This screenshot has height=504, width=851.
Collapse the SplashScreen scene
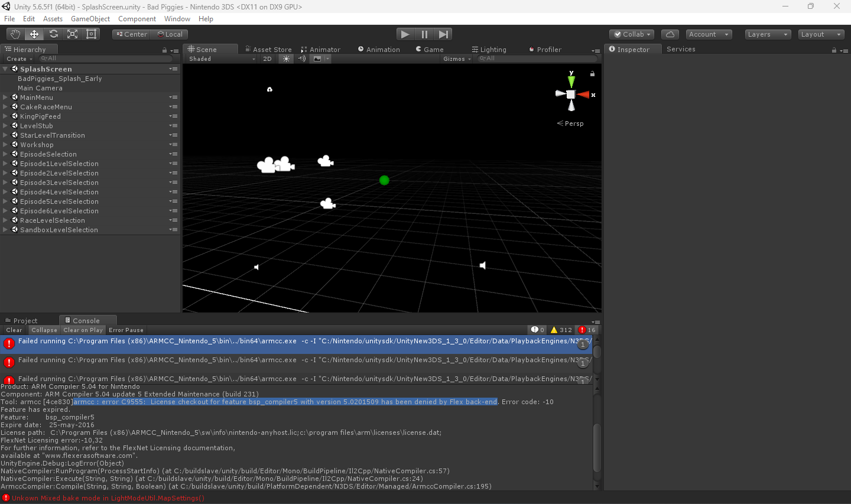click(5, 69)
